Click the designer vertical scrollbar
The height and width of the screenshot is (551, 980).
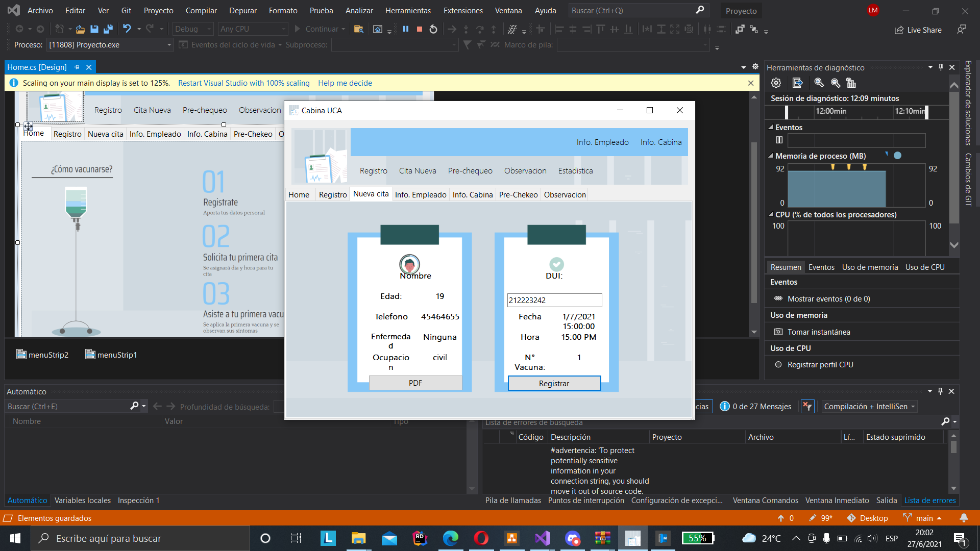tap(754, 214)
